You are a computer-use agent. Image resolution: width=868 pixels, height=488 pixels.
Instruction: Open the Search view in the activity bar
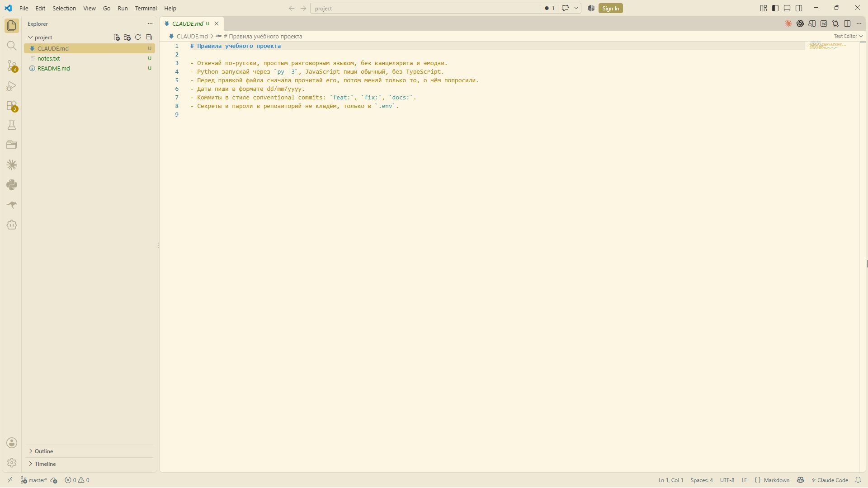click(12, 46)
